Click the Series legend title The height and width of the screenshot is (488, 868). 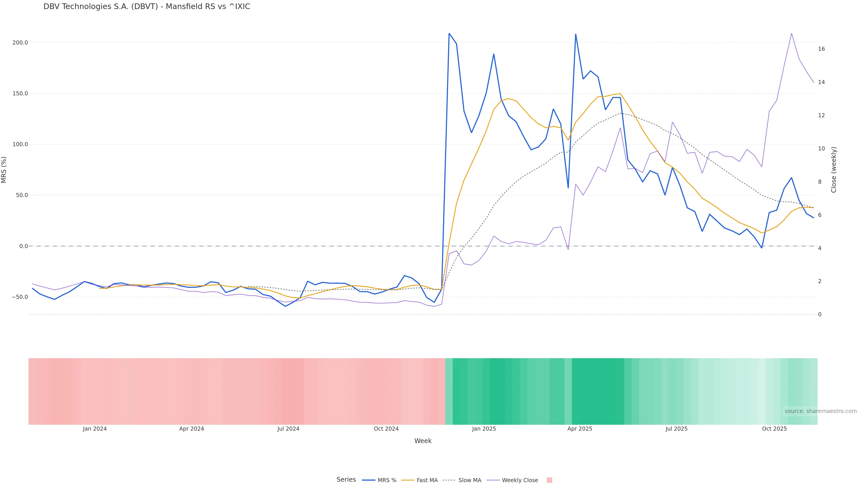point(346,480)
